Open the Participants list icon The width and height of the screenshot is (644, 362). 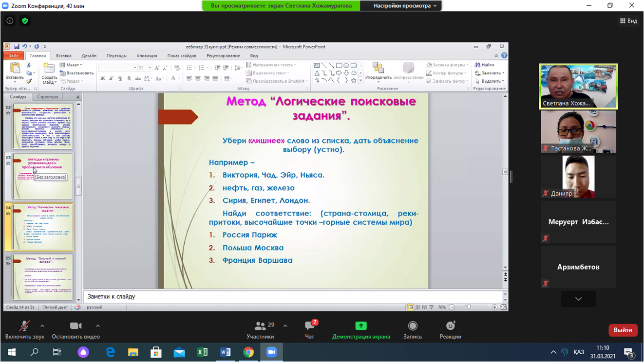261,326
